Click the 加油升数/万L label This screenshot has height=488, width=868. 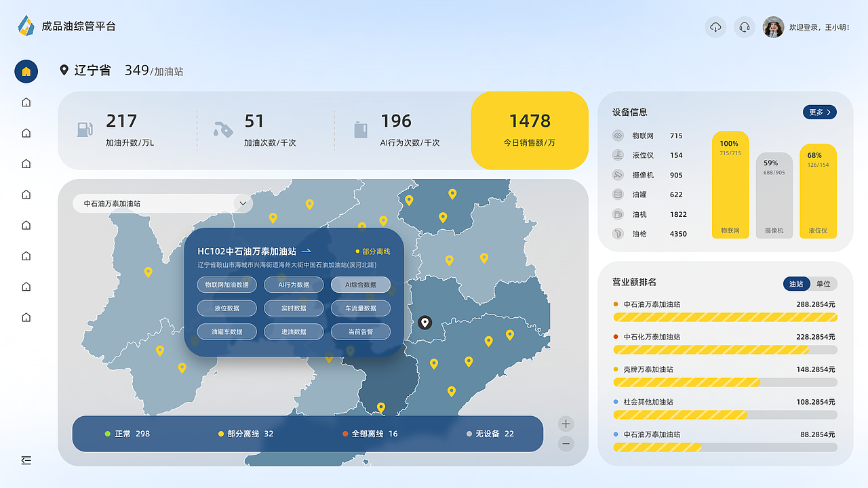coord(130,143)
